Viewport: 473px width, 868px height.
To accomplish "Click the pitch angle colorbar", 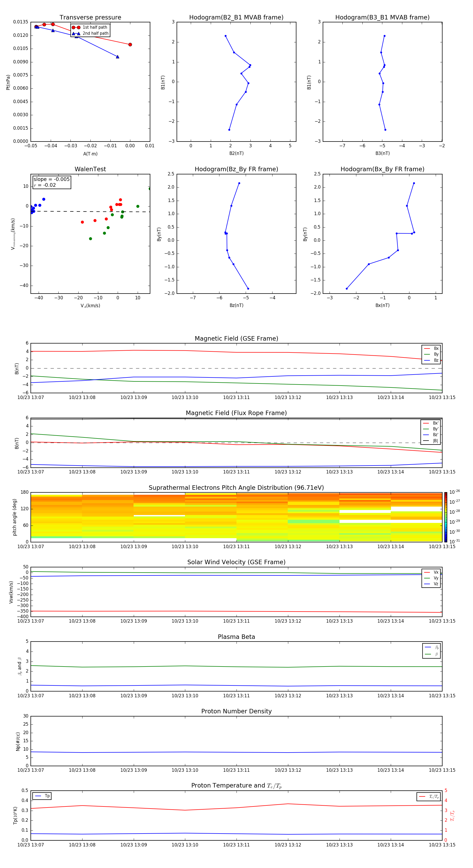I will [x=446, y=517].
